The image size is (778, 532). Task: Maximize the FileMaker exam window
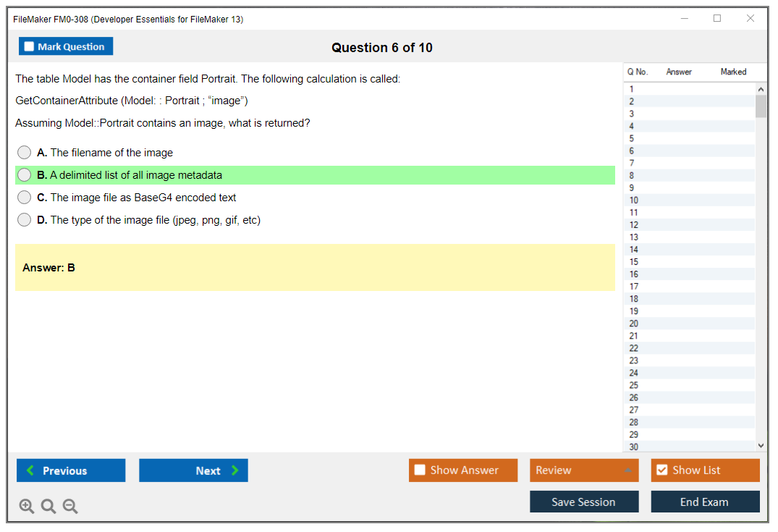pos(717,19)
